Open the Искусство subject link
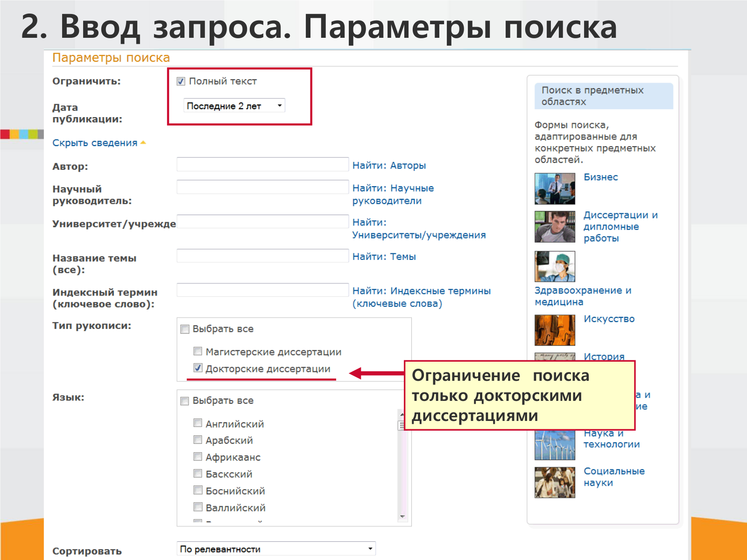Viewport: 747px width, 560px height. 609,319
